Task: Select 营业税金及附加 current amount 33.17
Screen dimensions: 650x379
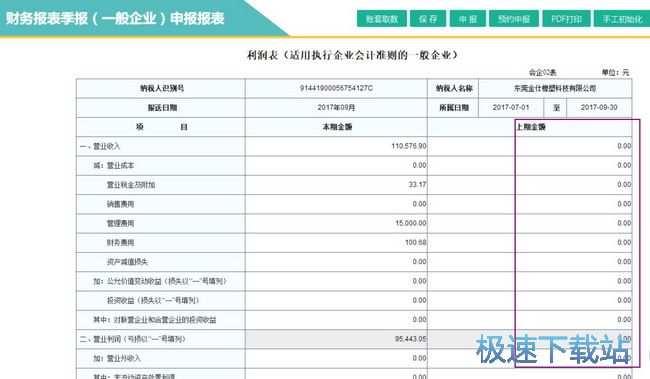Action: point(336,185)
